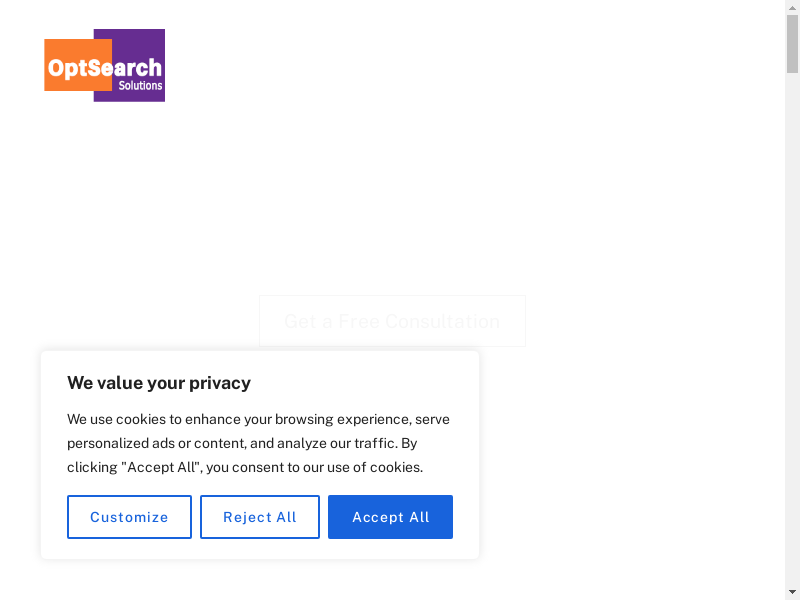Click blank area of cookie banner bottom

(x=260, y=550)
